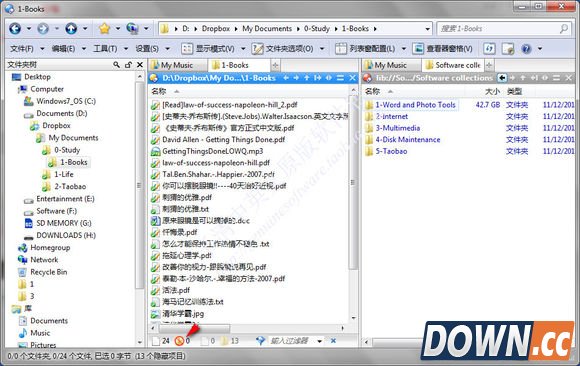580x366 pixels.
Task: Navigate up one folder level
Action: [x=71, y=28]
